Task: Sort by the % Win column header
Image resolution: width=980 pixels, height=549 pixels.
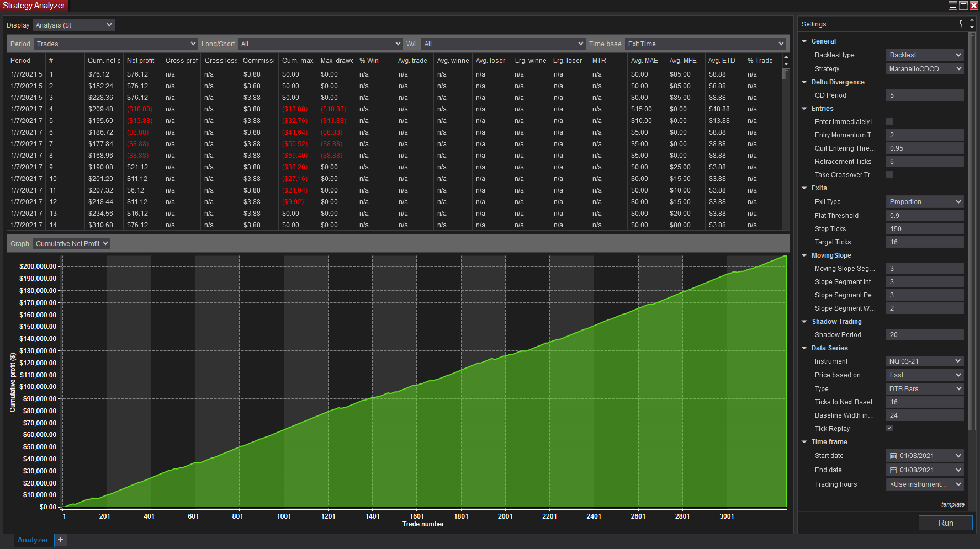Action: [x=375, y=61]
